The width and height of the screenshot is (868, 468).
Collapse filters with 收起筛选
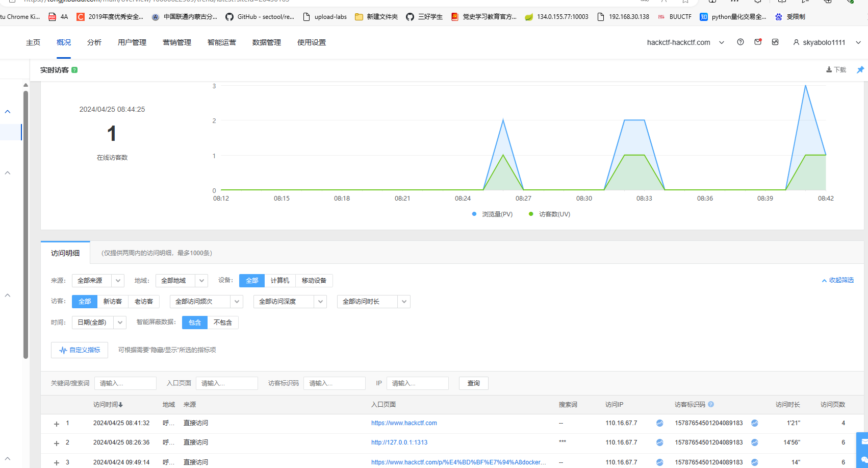coord(837,280)
